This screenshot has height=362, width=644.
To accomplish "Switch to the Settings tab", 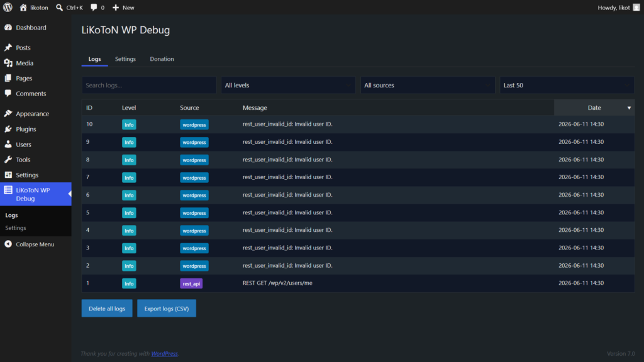I will point(125,59).
